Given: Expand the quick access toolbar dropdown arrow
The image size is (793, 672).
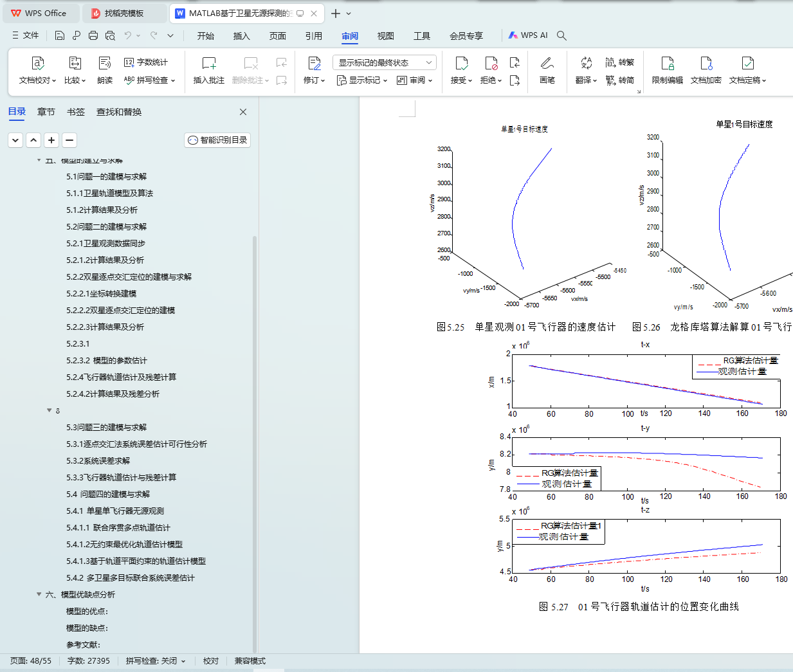Looking at the screenshot, I should coord(170,35).
